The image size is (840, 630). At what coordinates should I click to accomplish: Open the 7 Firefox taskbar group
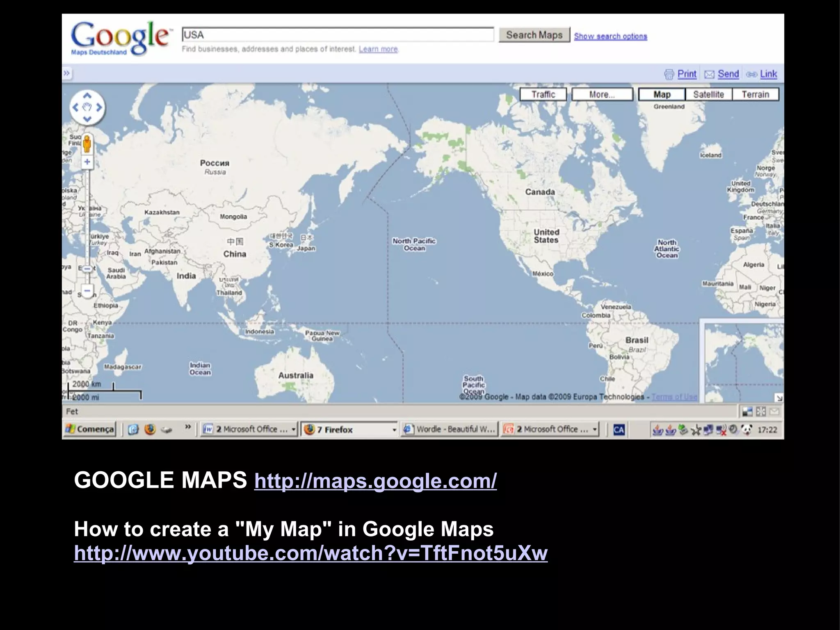pos(349,429)
